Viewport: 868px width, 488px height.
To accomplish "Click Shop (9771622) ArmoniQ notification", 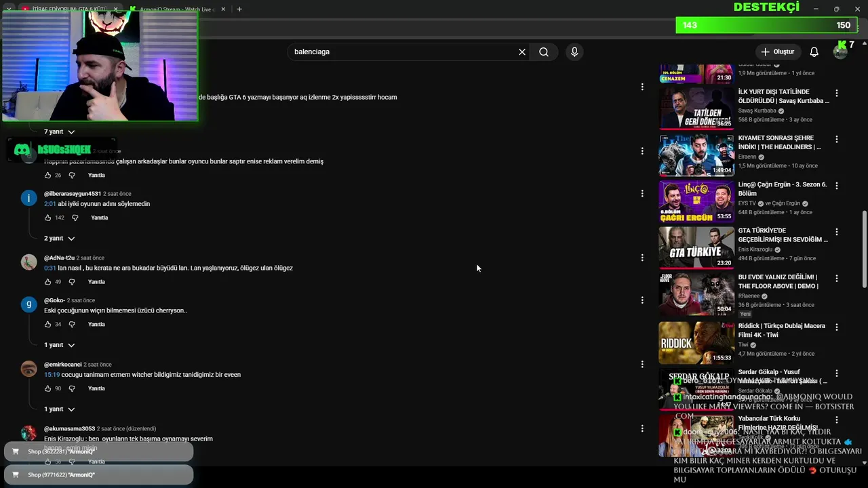I will [98, 475].
